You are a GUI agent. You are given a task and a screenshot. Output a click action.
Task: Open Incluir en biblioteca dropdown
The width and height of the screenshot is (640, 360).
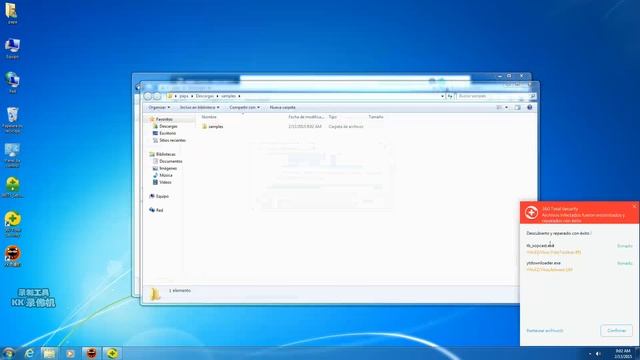tap(200, 107)
